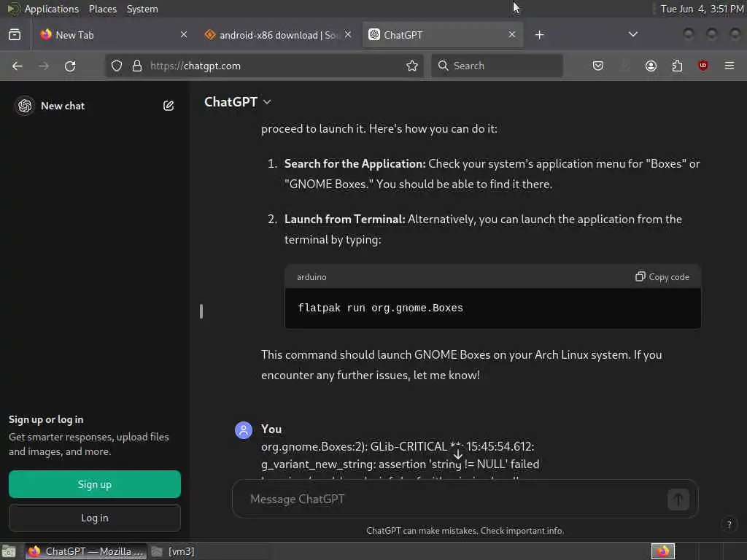Viewport: 747px width, 560px height.
Task: Collapse the sidebar with the handle
Action: 201,311
